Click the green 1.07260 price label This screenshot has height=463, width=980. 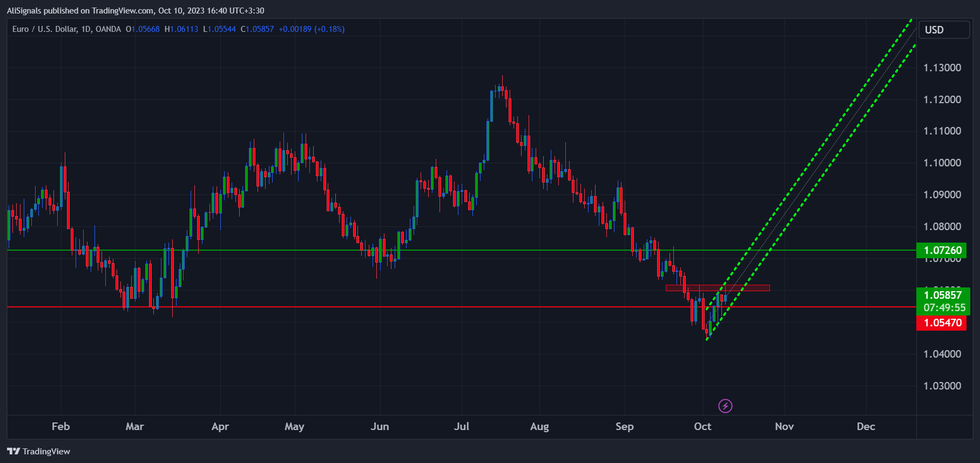point(943,250)
